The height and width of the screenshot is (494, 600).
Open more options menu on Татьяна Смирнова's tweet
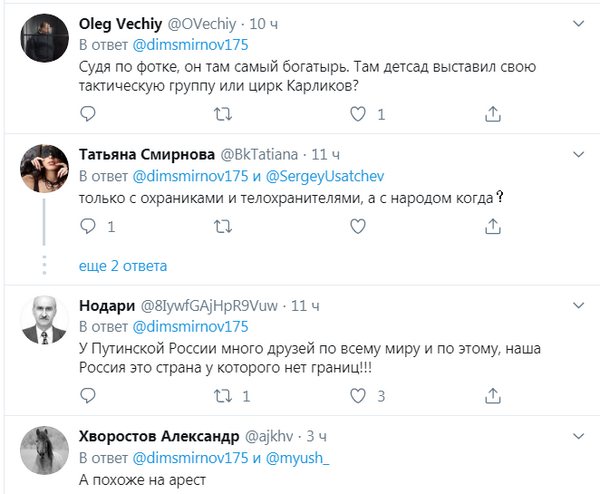click(578, 154)
